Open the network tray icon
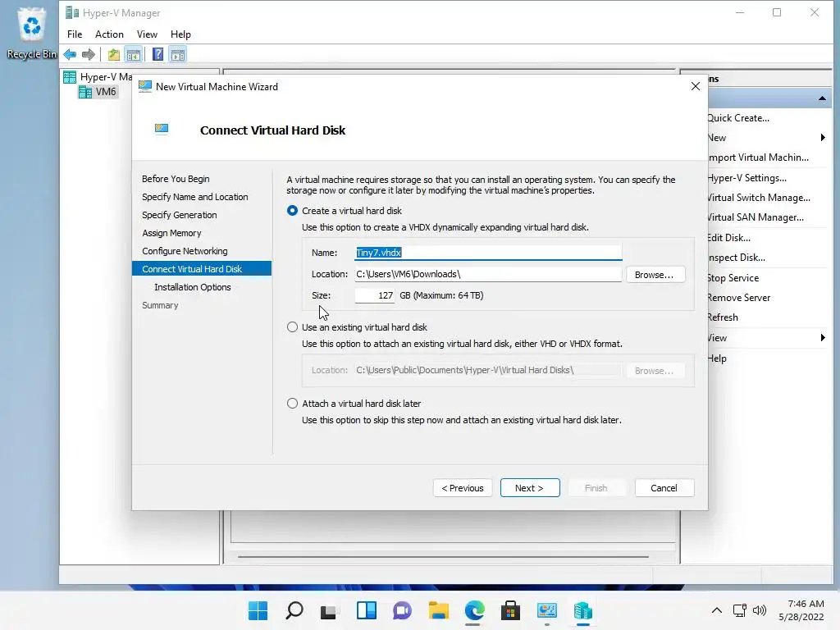Screen dimensions: 840x630 740,610
